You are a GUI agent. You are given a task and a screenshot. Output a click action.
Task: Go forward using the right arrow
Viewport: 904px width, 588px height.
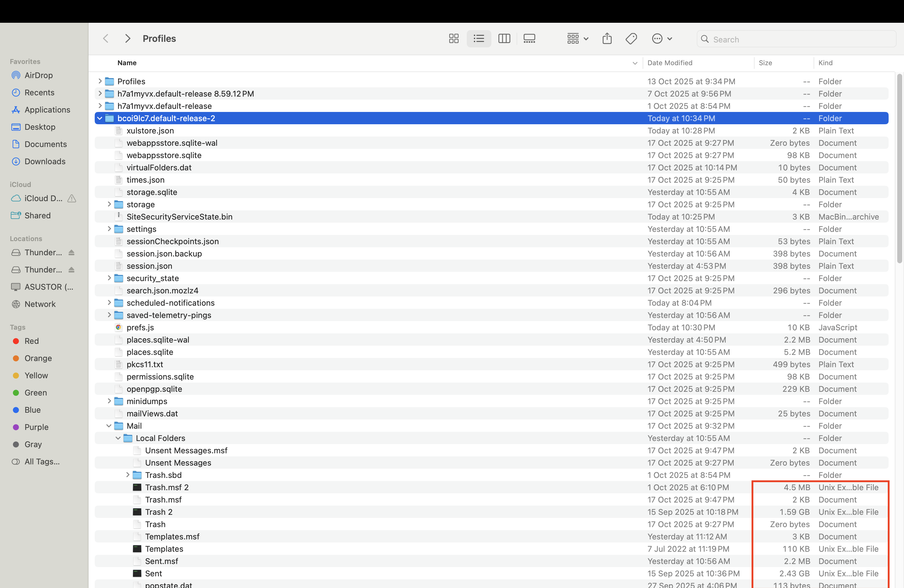[128, 39]
